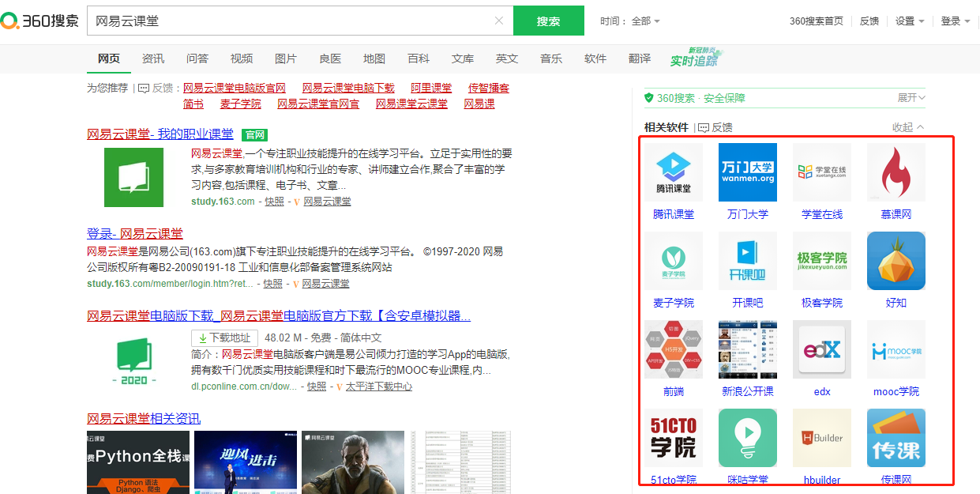Image resolution: width=980 pixels, height=494 pixels.
Task: Click the green 网易云课堂 logo thumbnail
Action: pos(133,177)
